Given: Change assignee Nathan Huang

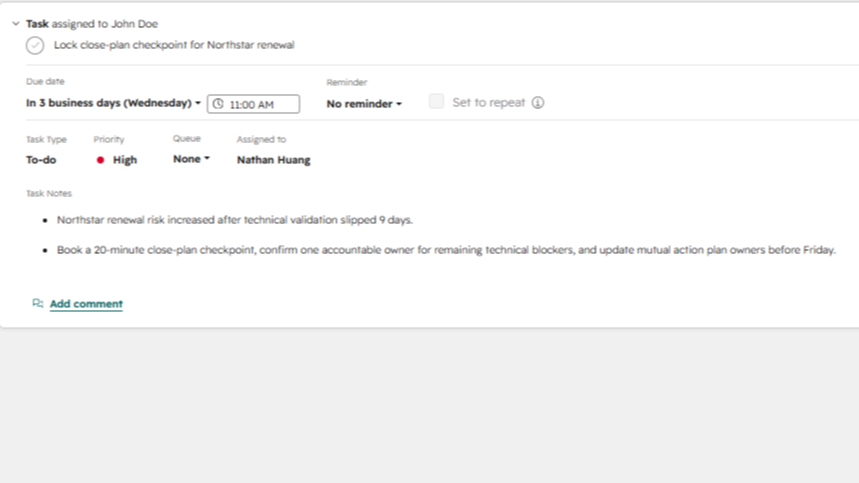Looking at the screenshot, I should pyautogui.click(x=273, y=160).
